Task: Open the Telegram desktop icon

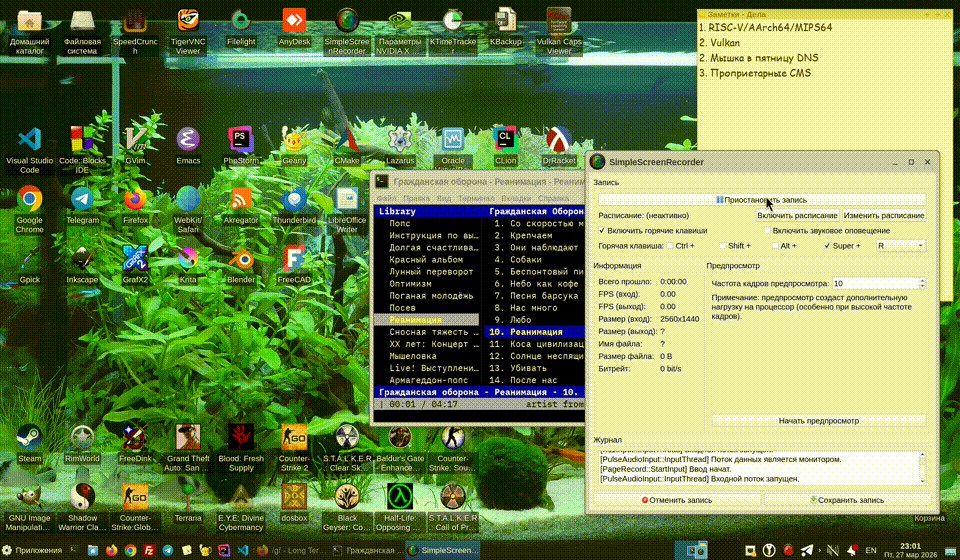Action: (82, 206)
